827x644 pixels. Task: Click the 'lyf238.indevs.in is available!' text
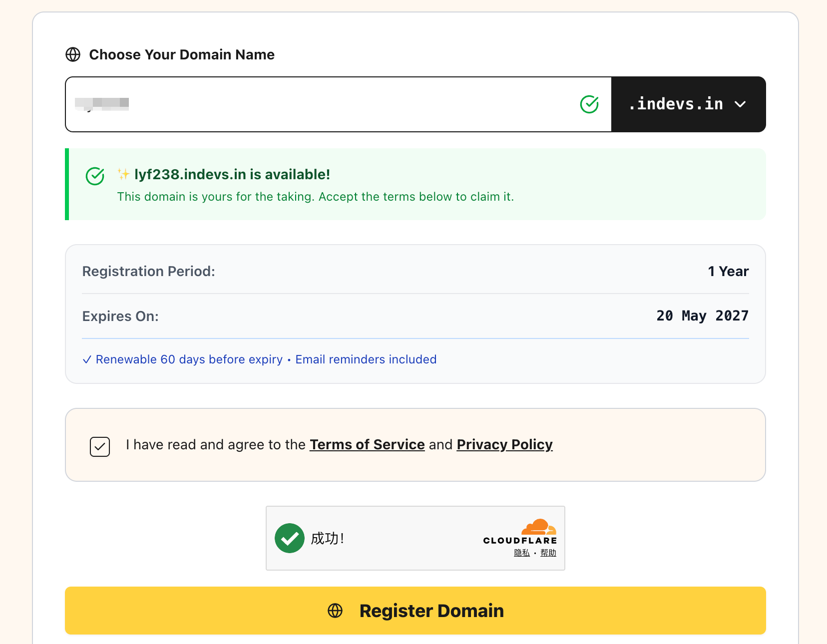coord(232,174)
